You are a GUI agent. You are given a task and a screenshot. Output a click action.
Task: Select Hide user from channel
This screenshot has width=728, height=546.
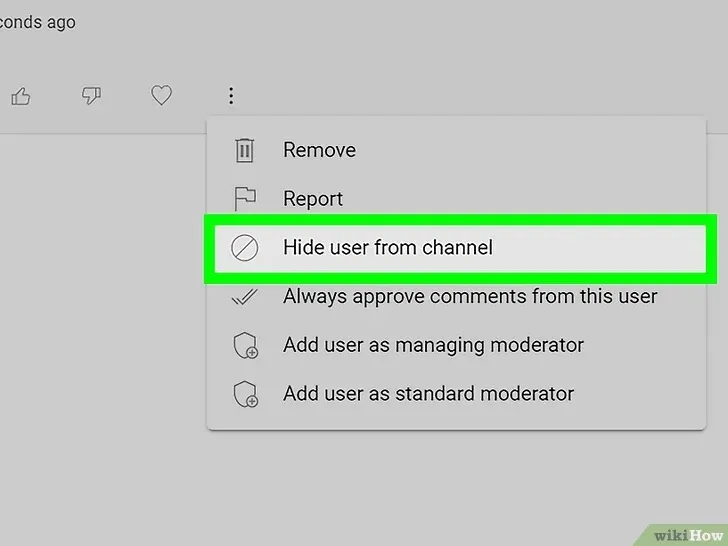coord(460,248)
